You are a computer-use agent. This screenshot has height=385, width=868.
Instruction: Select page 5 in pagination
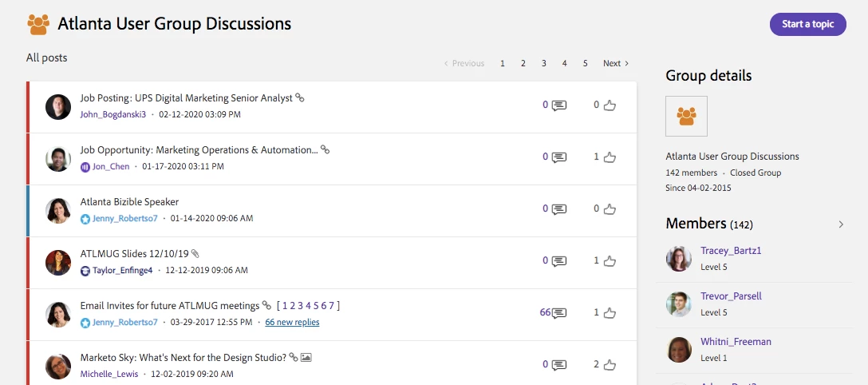(586, 64)
